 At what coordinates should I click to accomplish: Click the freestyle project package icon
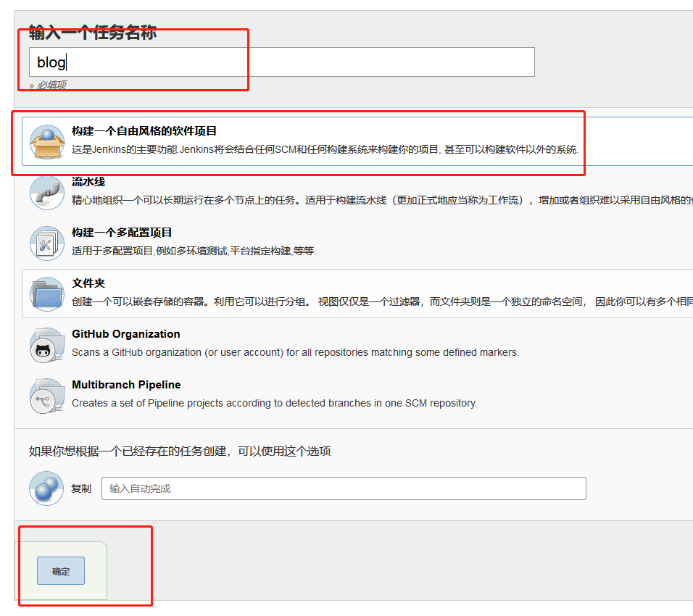click(46, 143)
